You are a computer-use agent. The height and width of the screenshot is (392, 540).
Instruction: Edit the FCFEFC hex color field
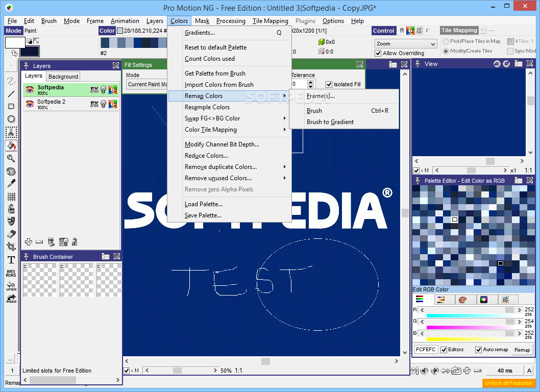(426, 350)
